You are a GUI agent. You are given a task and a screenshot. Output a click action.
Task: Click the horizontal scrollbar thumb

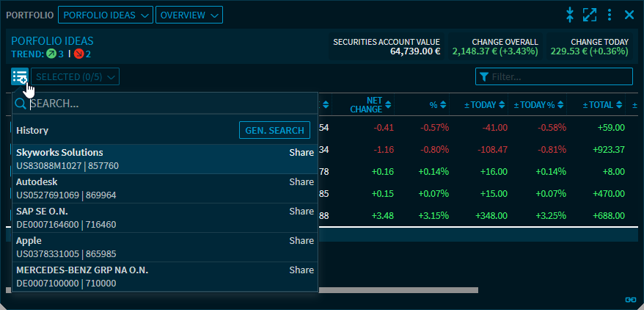pyautogui.click(x=396, y=290)
